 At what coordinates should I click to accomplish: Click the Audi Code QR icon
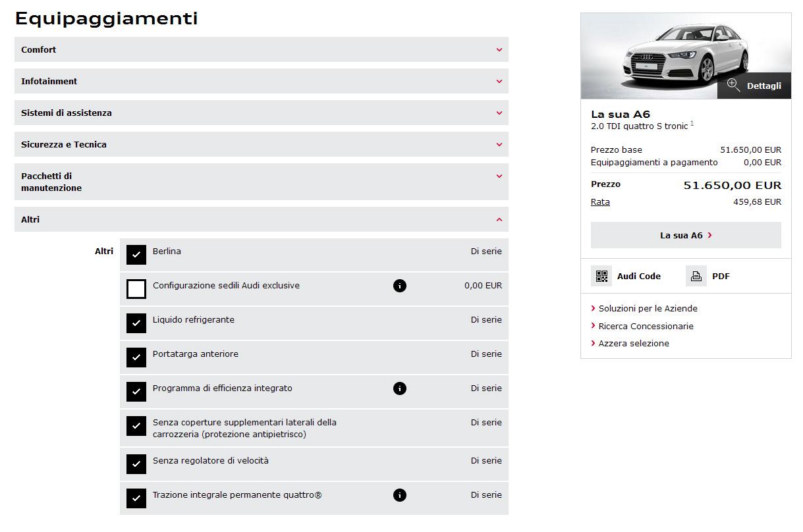click(x=601, y=276)
